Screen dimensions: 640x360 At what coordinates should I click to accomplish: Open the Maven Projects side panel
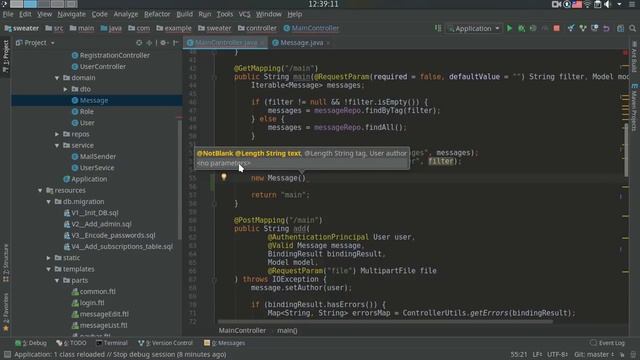pos(634,107)
